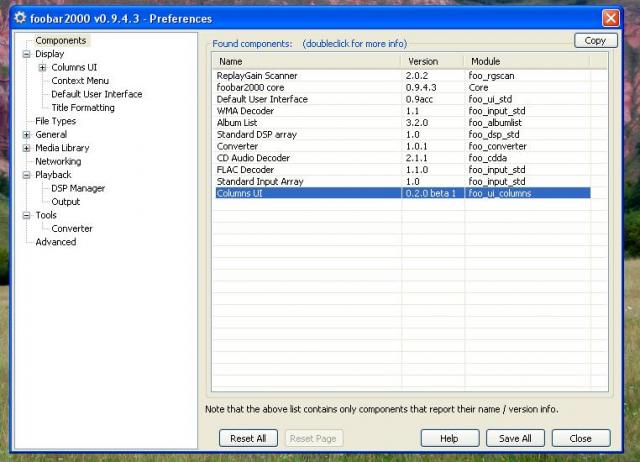The height and width of the screenshot is (462, 640).
Task: Select the Playback tree item
Action: pyautogui.click(x=53, y=175)
